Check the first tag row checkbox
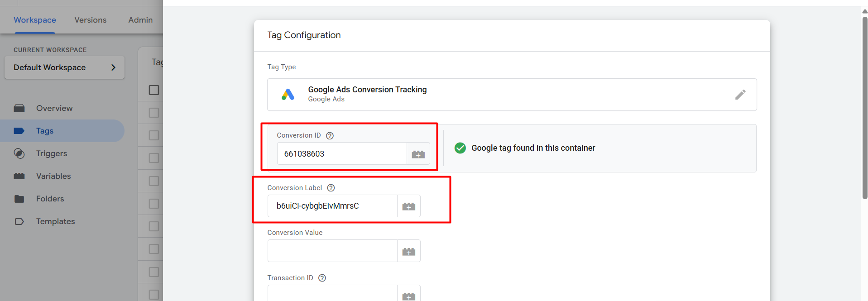The height and width of the screenshot is (301, 868). click(154, 113)
